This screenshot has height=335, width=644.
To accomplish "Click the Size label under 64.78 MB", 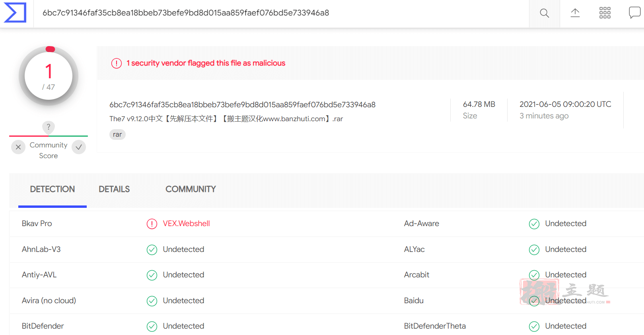I will 470,116.
